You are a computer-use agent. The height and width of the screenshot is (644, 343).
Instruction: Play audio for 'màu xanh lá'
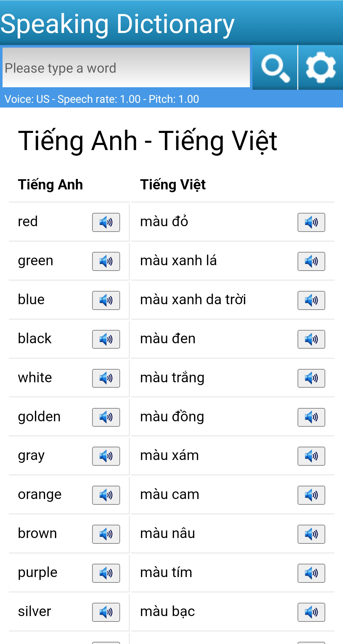click(x=311, y=261)
